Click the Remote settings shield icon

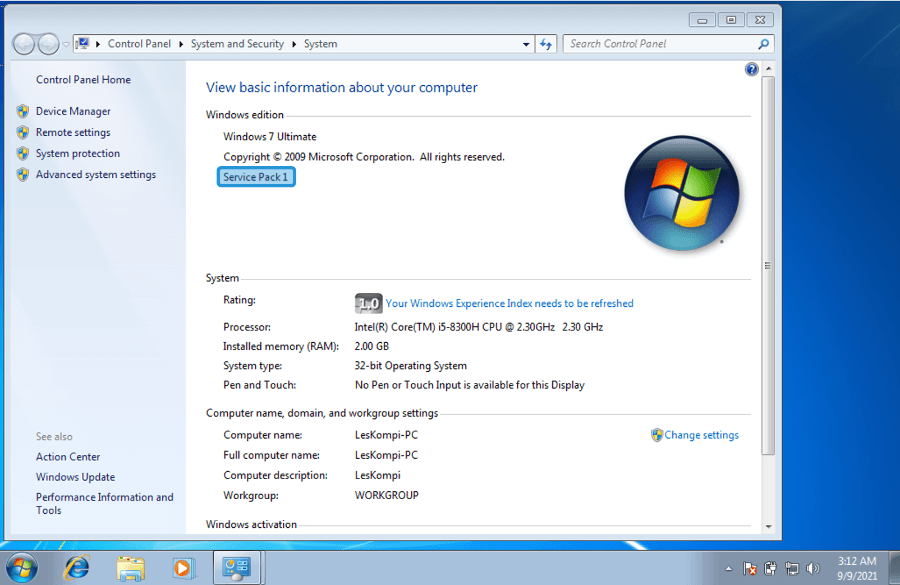23,133
